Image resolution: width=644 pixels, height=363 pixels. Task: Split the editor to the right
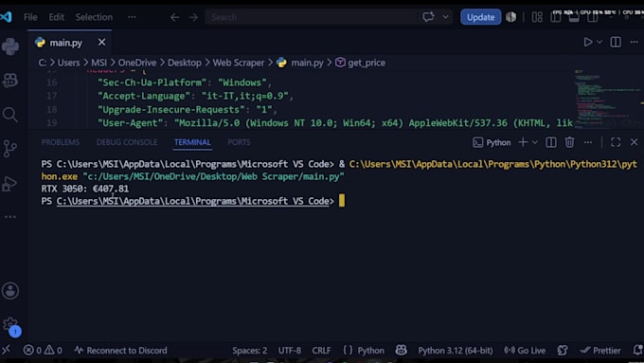[x=616, y=42]
